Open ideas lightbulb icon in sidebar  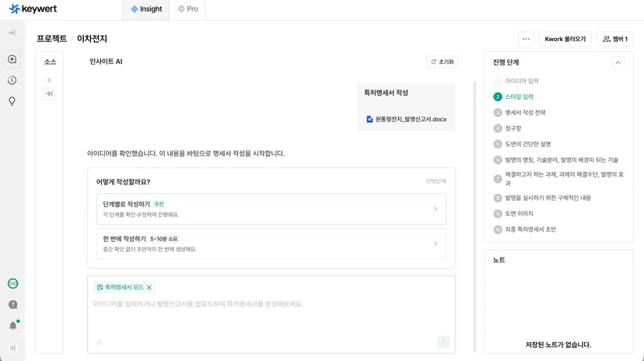coord(12,101)
